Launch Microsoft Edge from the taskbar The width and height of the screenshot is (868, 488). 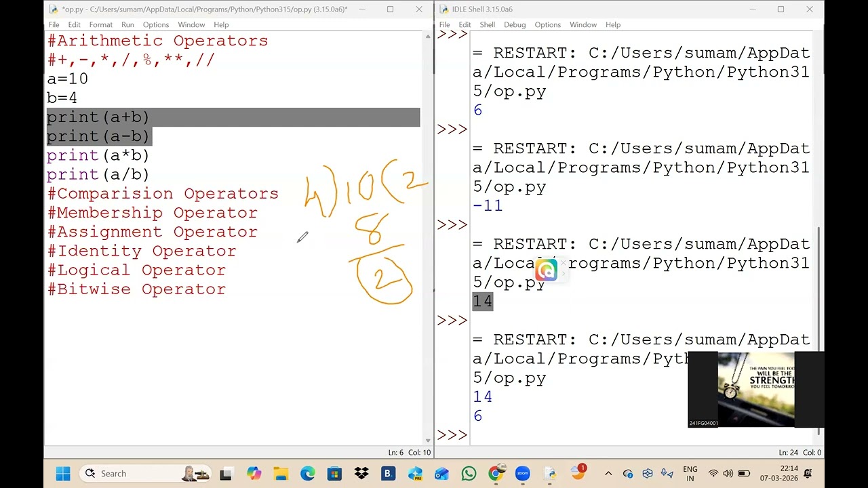(307, 473)
